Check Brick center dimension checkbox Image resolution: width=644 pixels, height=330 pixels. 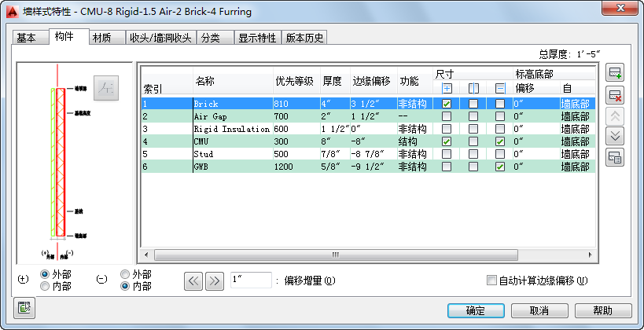point(473,104)
